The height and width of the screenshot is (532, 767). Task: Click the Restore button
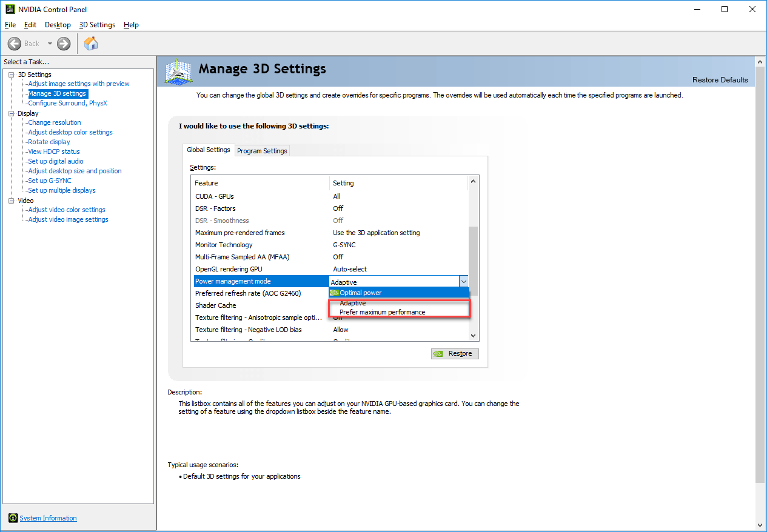coord(455,353)
